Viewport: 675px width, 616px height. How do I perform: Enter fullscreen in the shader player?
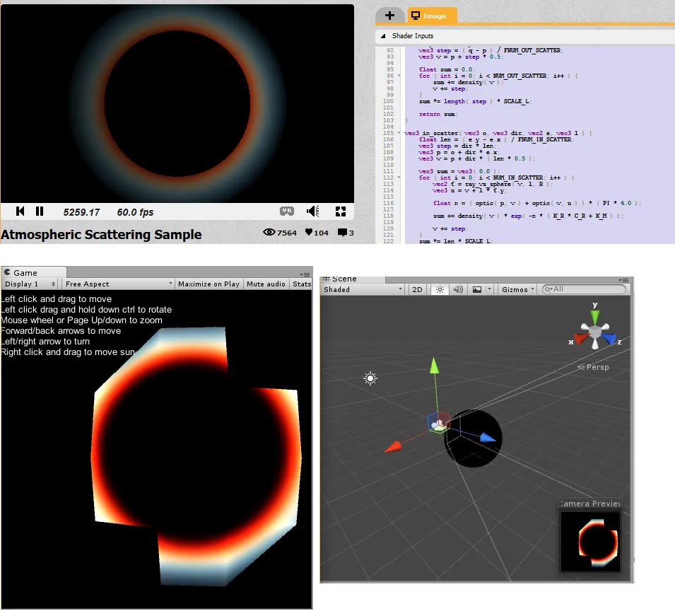pos(340,211)
